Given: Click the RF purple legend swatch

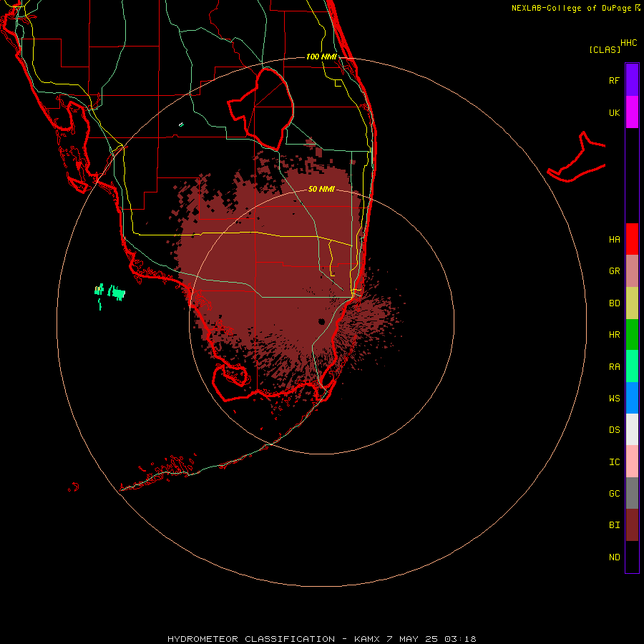Looking at the screenshot, I should [632, 79].
